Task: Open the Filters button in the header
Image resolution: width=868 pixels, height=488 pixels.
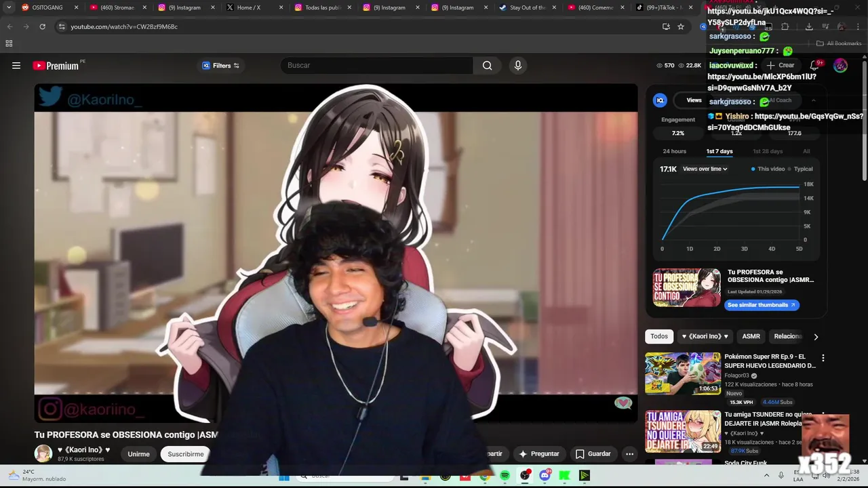Action: tap(221, 66)
